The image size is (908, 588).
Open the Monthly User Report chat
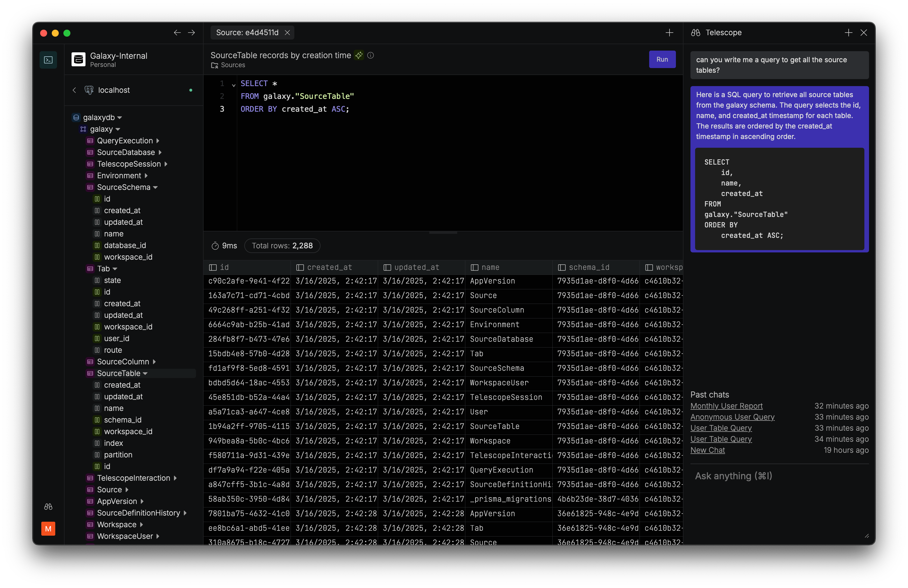[726, 406]
